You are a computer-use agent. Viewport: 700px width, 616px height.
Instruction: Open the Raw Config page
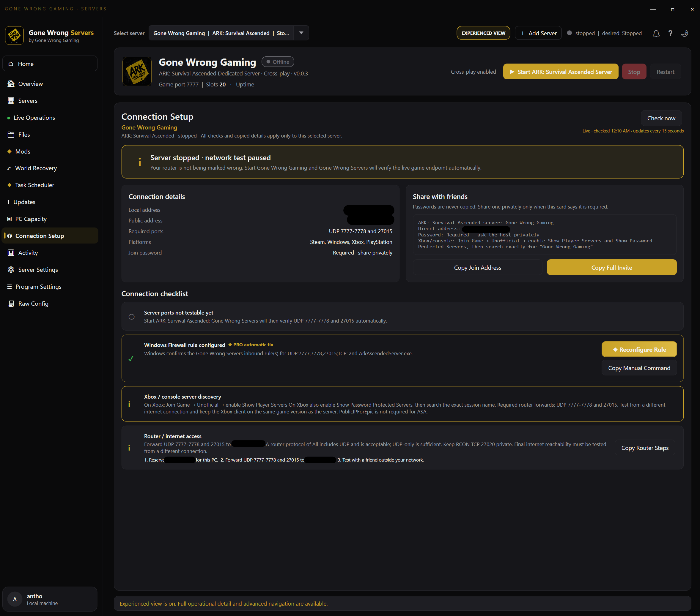click(50, 304)
